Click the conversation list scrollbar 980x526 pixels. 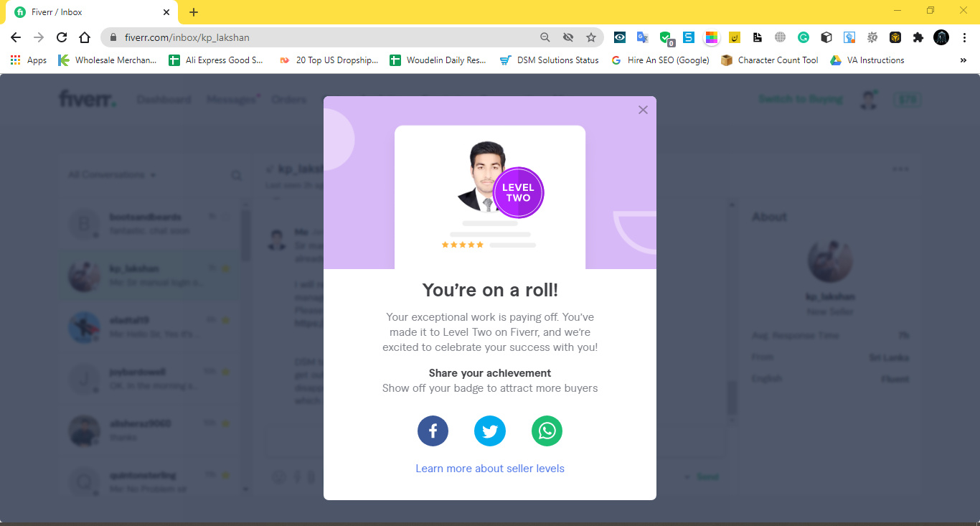coord(246,237)
